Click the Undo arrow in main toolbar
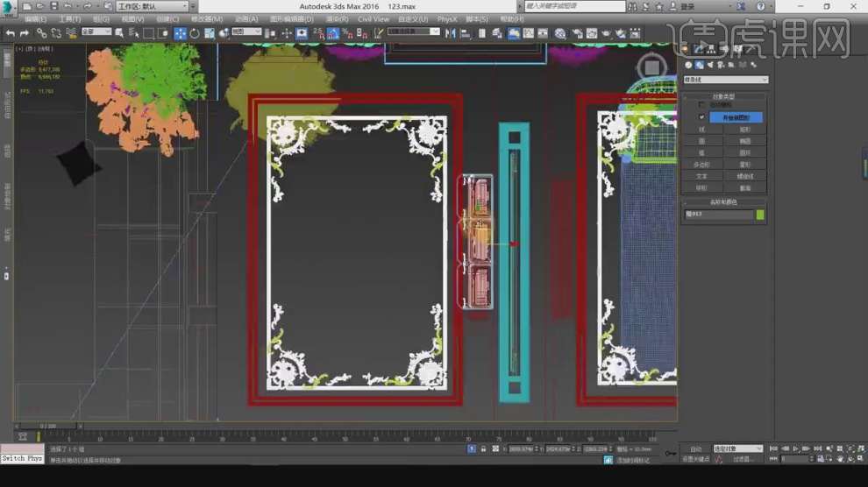Screen dimensions: 868x487 10,33
